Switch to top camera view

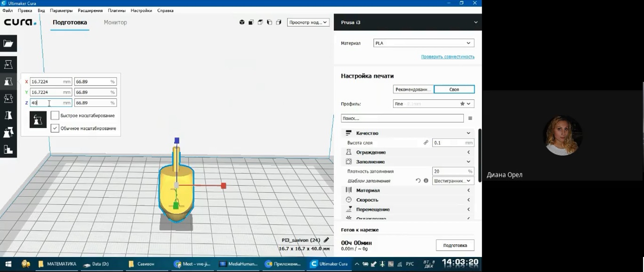[x=260, y=22]
